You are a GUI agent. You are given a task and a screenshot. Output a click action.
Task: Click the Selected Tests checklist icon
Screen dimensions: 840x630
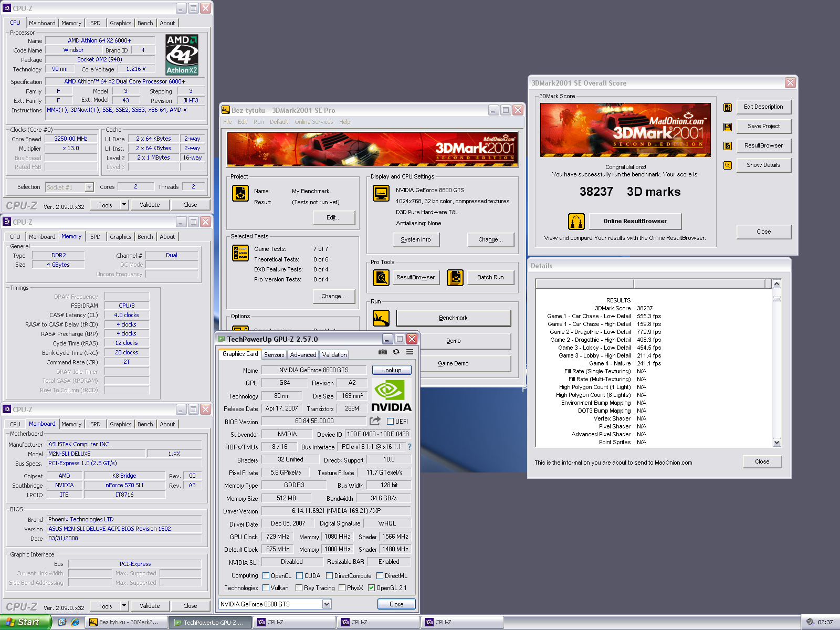pyautogui.click(x=240, y=253)
